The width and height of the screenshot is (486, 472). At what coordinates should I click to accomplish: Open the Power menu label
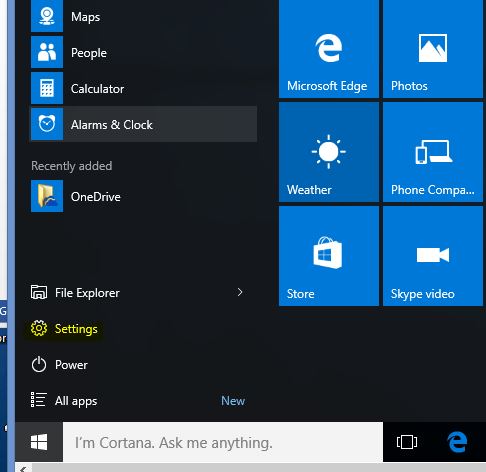(71, 365)
